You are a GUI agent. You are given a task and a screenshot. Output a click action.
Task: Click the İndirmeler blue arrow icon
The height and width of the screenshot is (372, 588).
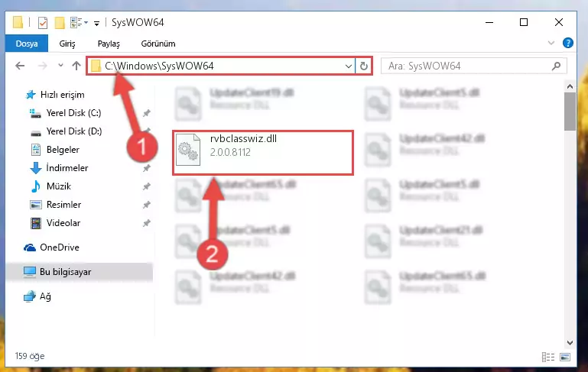(36, 168)
